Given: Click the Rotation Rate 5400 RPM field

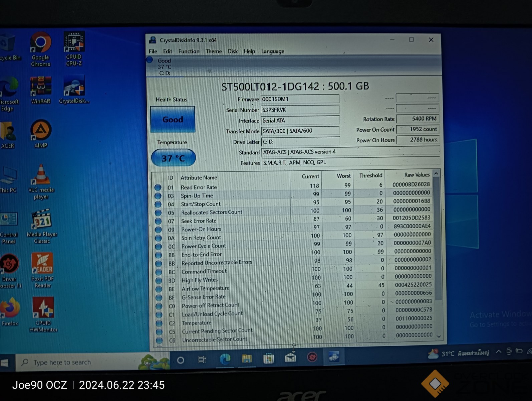Looking at the screenshot, I should [418, 119].
